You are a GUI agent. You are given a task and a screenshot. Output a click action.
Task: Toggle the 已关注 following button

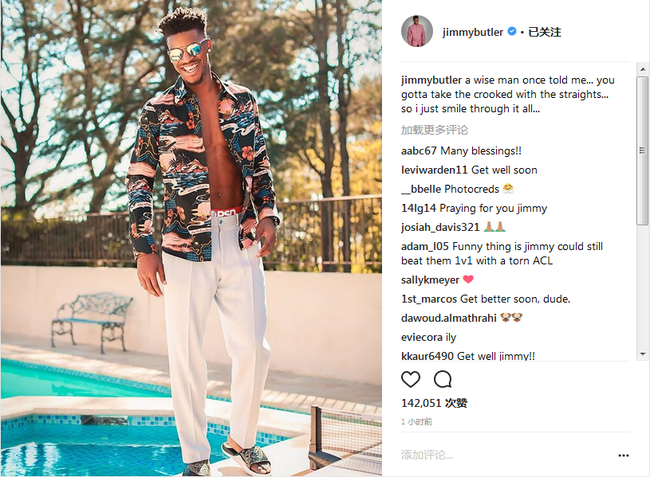click(544, 32)
